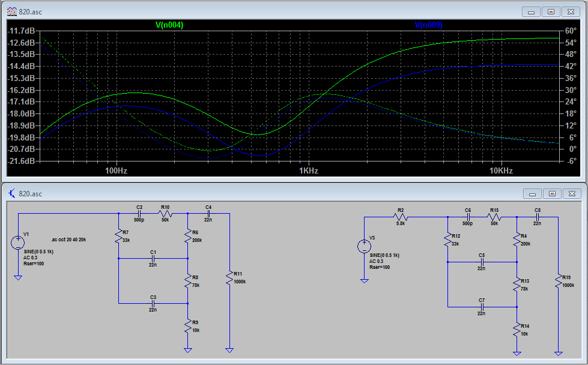Select capacitor C7 in right circuit

pos(482,306)
